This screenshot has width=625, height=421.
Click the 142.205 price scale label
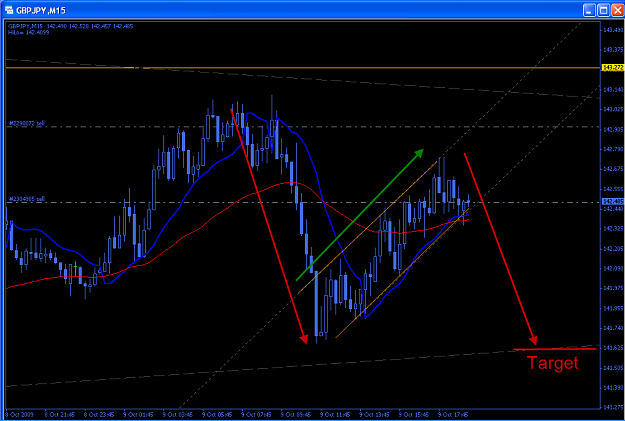[x=613, y=249]
